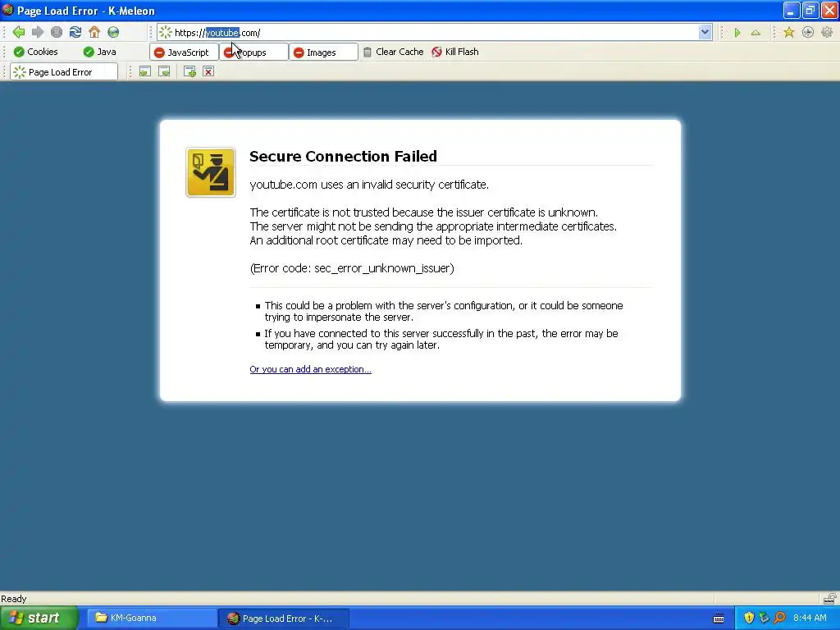Enable JavaScript via privacy bar toggle
The image size is (840, 630).
184,52
